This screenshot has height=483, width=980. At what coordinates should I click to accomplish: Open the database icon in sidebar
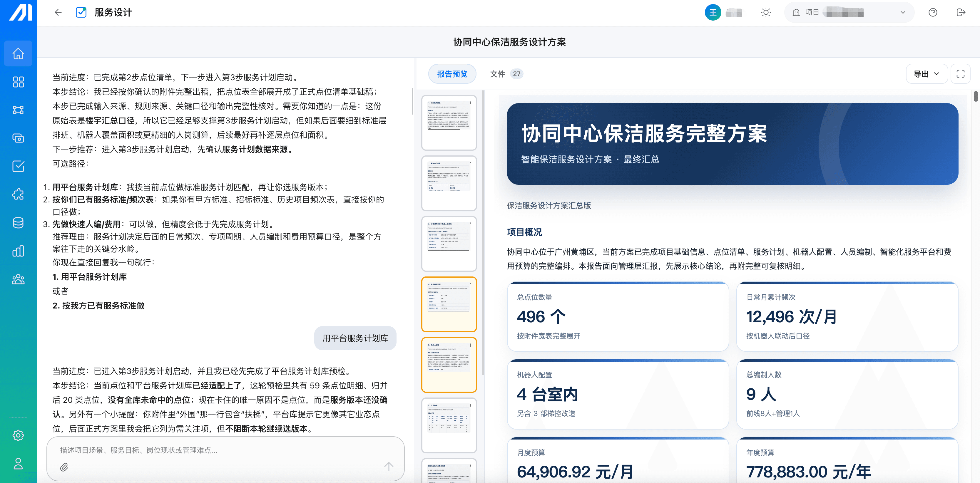coord(18,222)
